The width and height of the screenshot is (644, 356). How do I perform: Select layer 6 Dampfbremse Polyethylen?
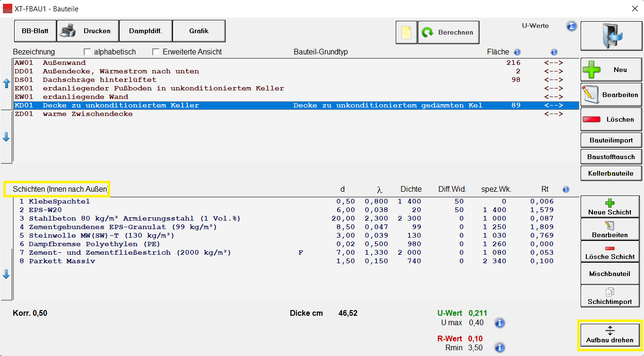coord(296,244)
